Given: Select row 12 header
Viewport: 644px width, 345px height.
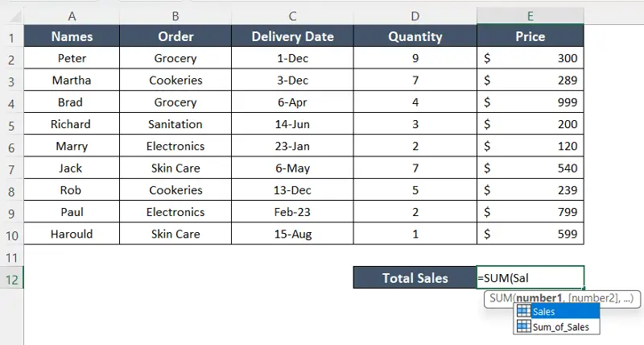Looking at the screenshot, I should [11, 278].
